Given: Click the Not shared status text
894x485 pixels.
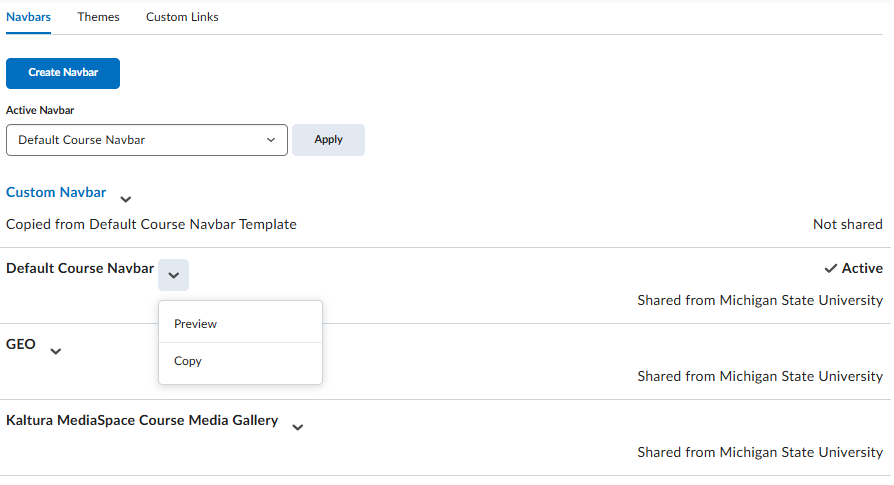Looking at the screenshot, I should click(847, 224).
